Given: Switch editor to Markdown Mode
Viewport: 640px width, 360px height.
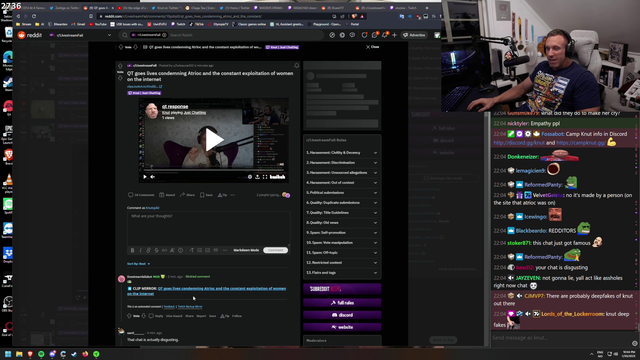Looking at the screenshot, I should (x=246, y=250).
